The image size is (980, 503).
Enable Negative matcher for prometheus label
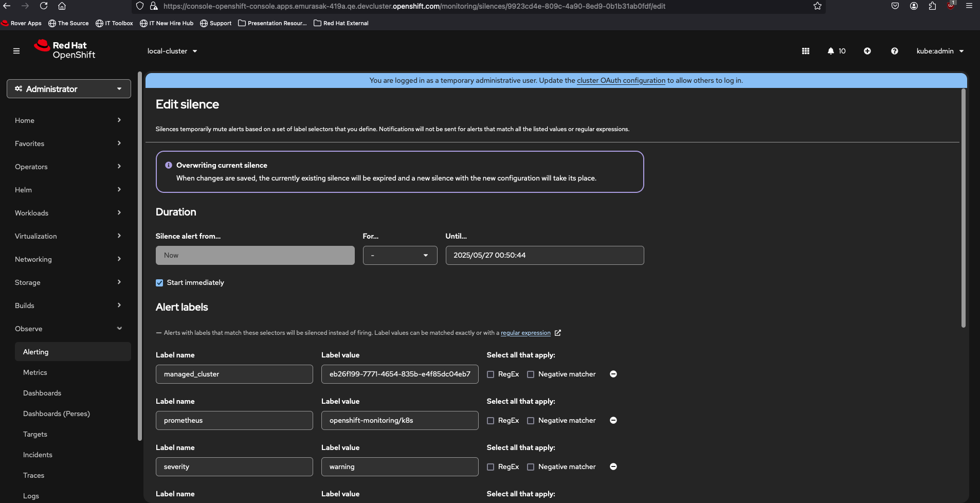pos(531,421)
